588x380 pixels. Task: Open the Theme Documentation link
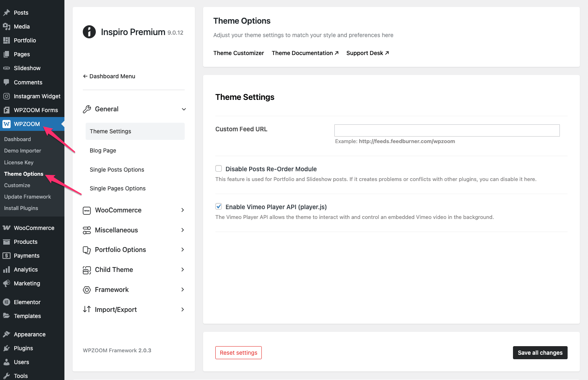(305, 53)
